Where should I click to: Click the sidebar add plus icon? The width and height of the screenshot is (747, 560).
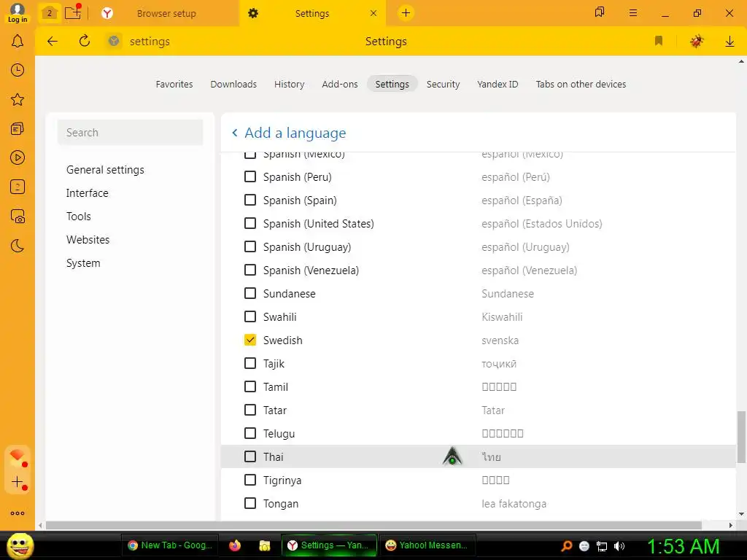(x=18, y=482)
